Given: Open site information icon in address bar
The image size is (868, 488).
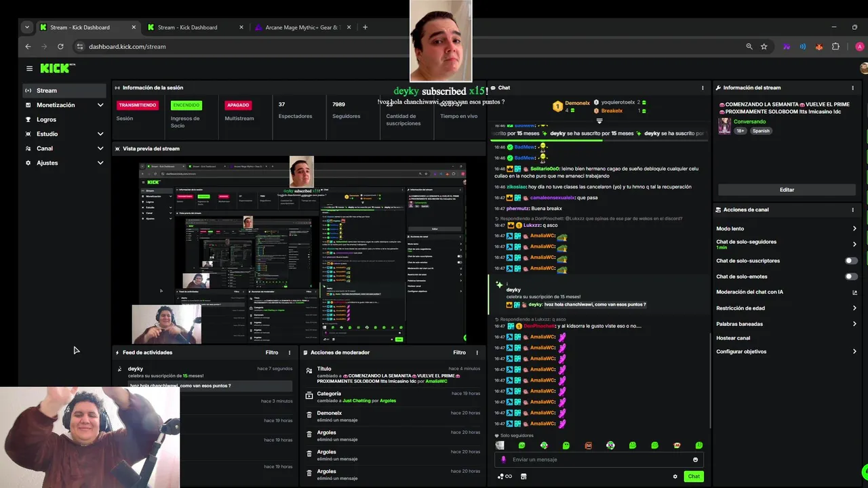Looking at the screenshot, I should tap(80, 47).
